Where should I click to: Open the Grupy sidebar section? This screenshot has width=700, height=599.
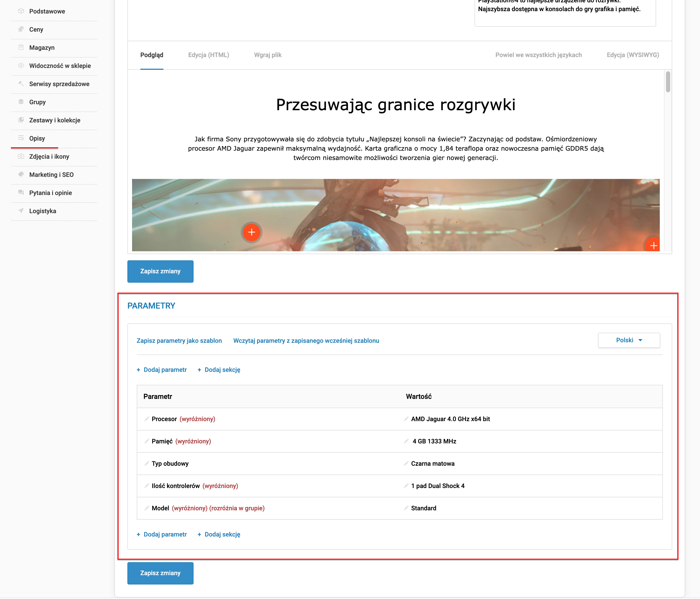[38, 102]
